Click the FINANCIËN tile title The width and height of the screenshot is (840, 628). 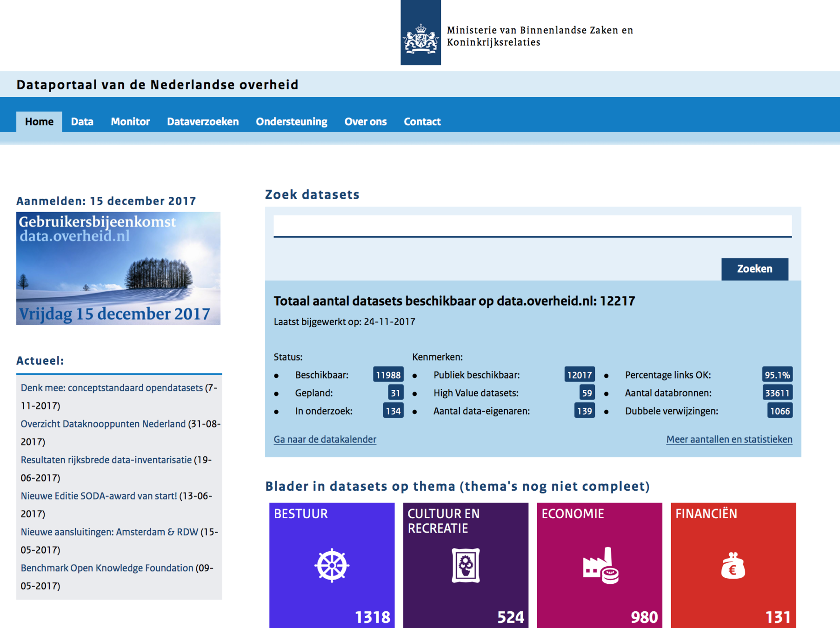pos(706,514)
